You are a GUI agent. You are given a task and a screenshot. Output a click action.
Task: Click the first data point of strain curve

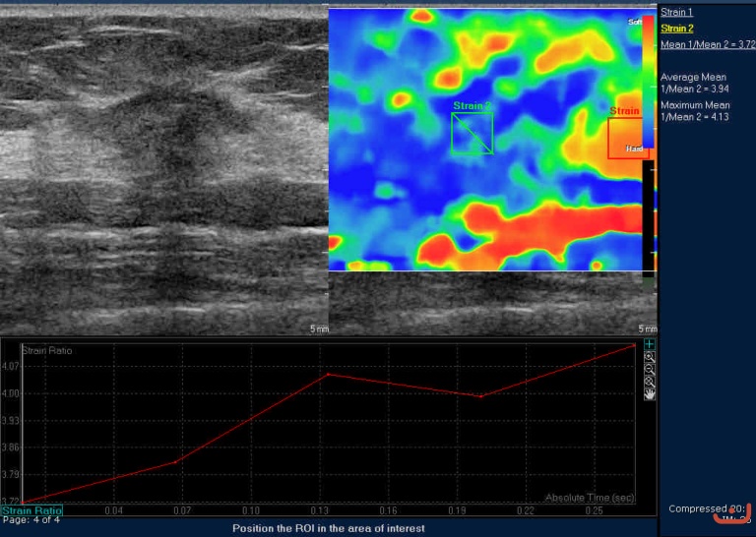click(x=24, y=502)
